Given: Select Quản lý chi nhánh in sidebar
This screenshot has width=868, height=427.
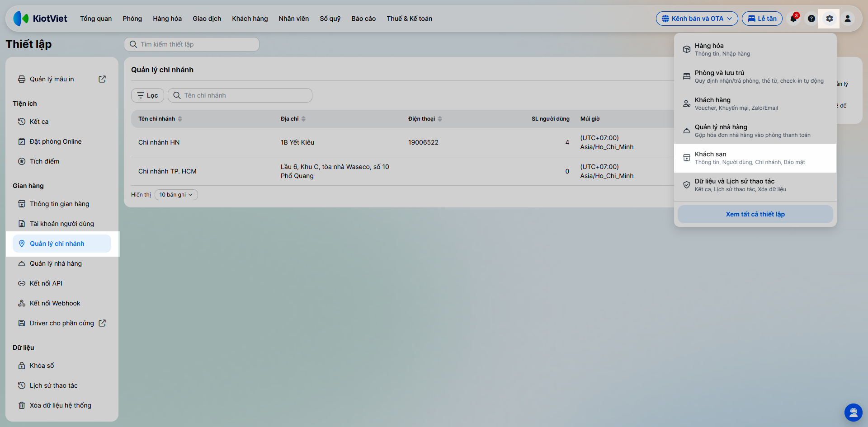Looking at the screenshot, I should pyautogui.click(x=62, y=244).
